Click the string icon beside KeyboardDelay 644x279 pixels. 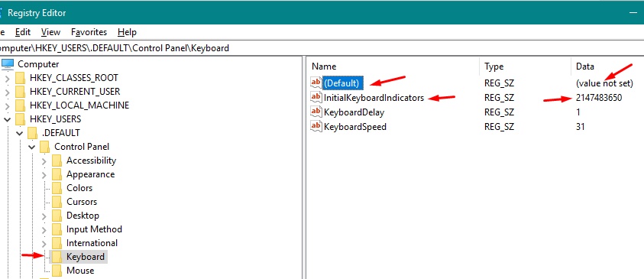316,112
